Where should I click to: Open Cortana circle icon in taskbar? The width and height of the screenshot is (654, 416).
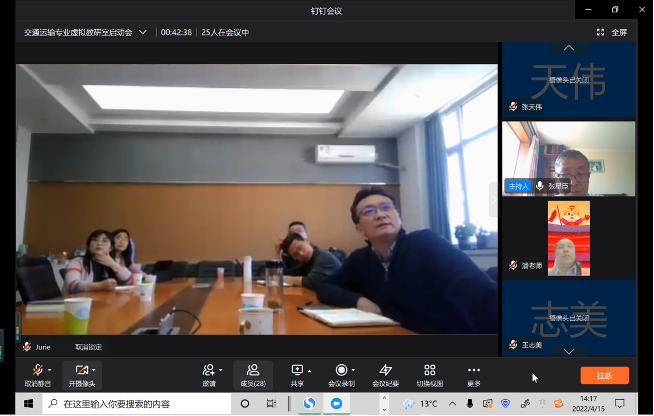pos(245,403)
